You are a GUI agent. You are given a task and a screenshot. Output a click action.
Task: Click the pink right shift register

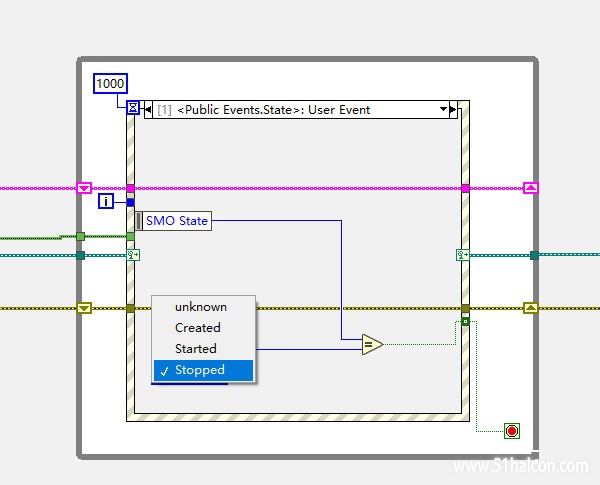point(531,188)
